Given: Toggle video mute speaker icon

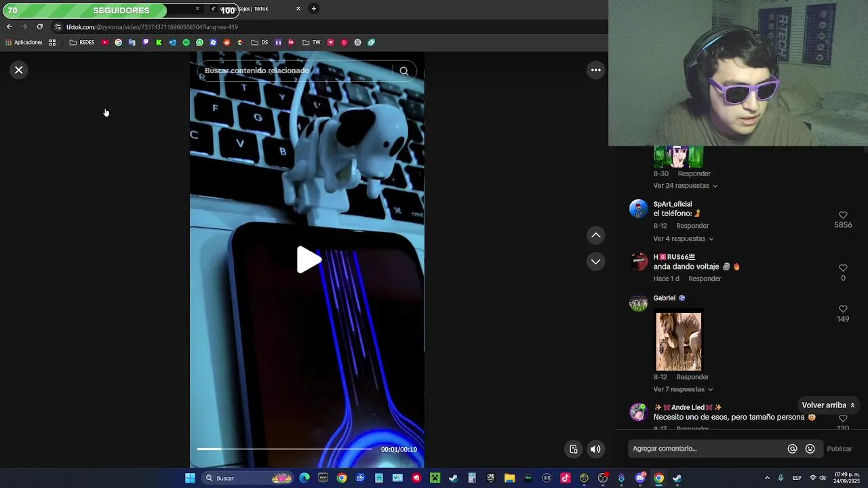Looking at the screenshot, I should 595,449.
